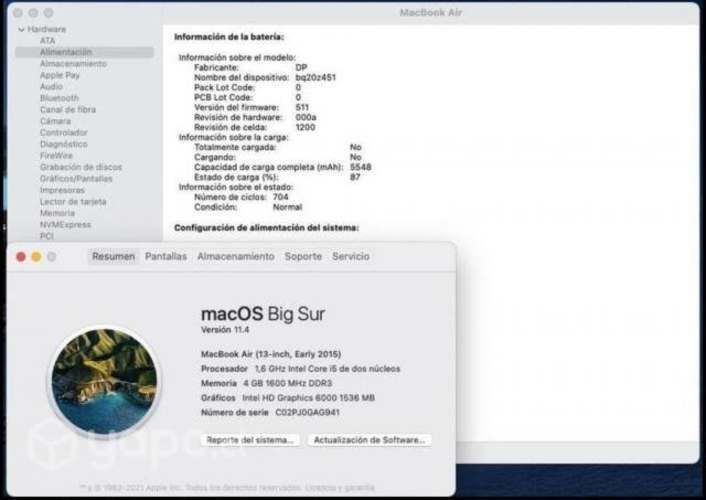Open Canal de fibra entry
Viewport: 706px width, 500px height.
pyautogui.click(x=68, y=109)
